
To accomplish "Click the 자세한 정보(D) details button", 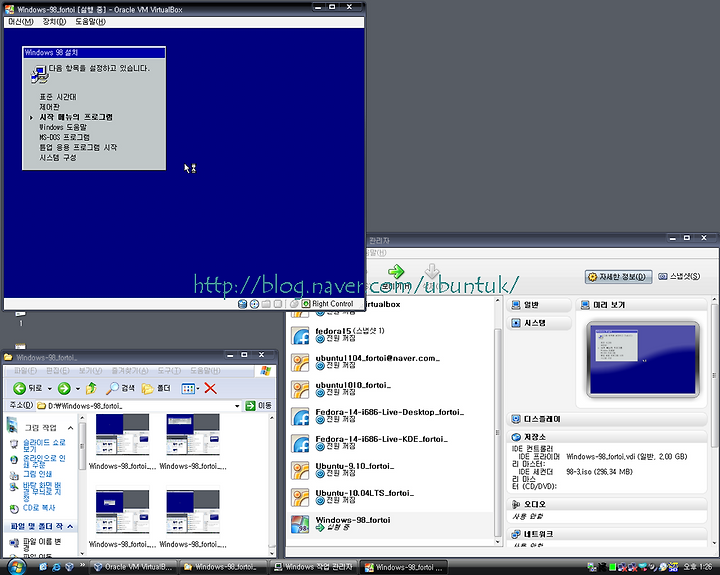I will (618, 276).
